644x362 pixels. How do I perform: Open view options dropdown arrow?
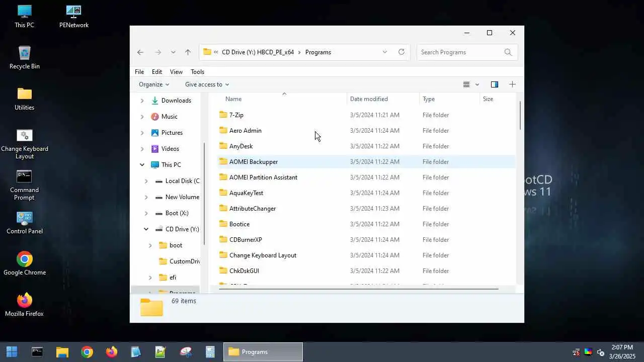[x=477, y=84]
